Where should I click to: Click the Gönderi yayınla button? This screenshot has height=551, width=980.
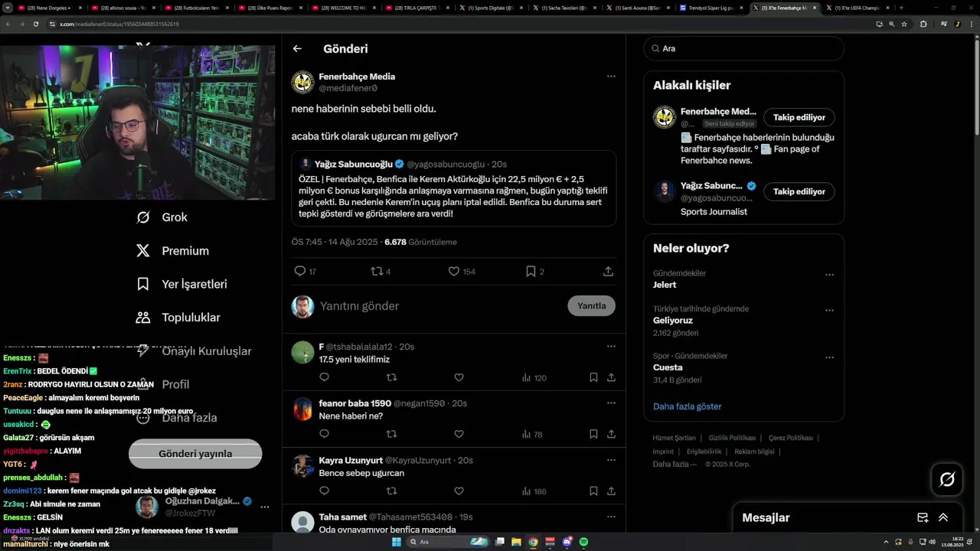point(195,454)
